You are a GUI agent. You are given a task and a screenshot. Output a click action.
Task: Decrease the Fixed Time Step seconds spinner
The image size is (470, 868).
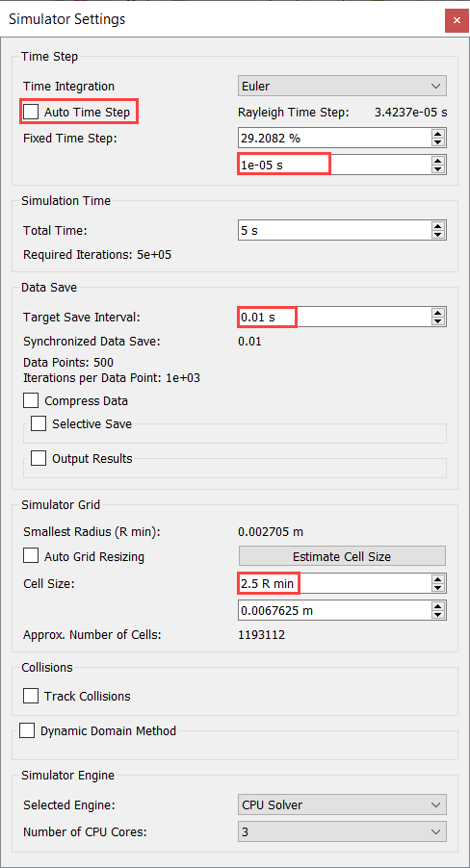point(438,168)
